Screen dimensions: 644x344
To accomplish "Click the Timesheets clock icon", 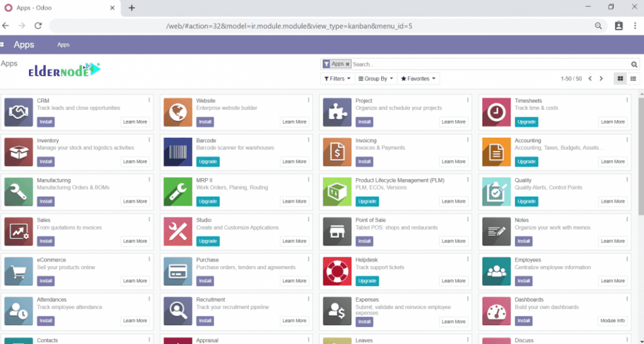I will pos(496,112).
